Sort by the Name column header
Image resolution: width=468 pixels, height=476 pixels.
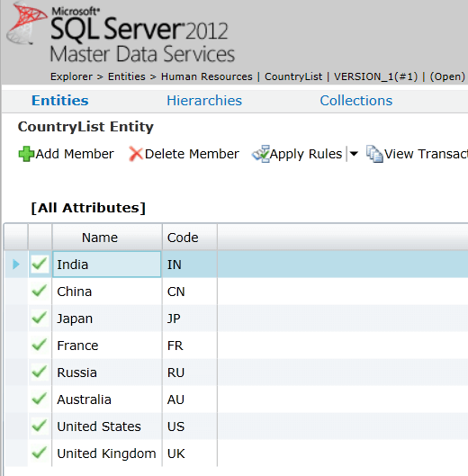[x=107, y=238]
